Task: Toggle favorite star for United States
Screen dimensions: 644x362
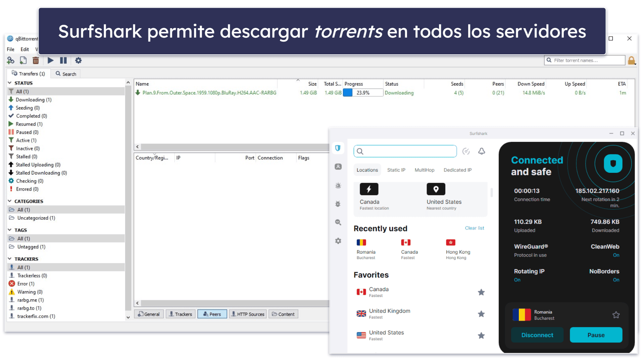Action: click(x=481, y=335)
